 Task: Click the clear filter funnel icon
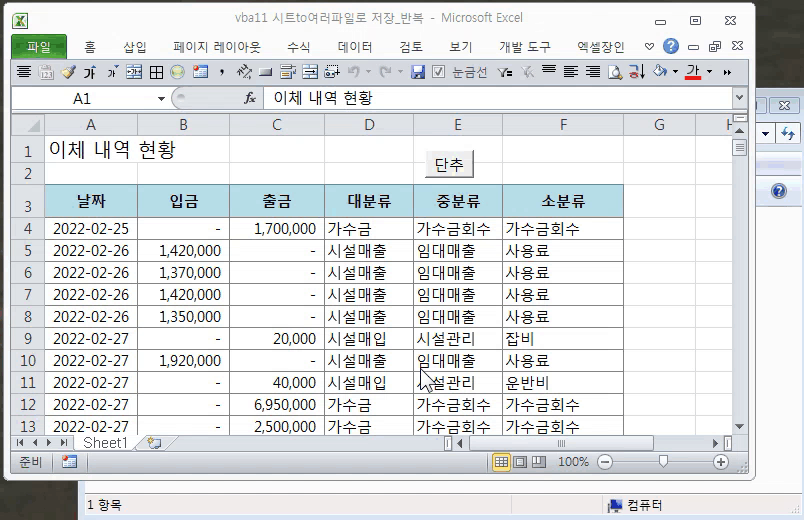[527, 72]
